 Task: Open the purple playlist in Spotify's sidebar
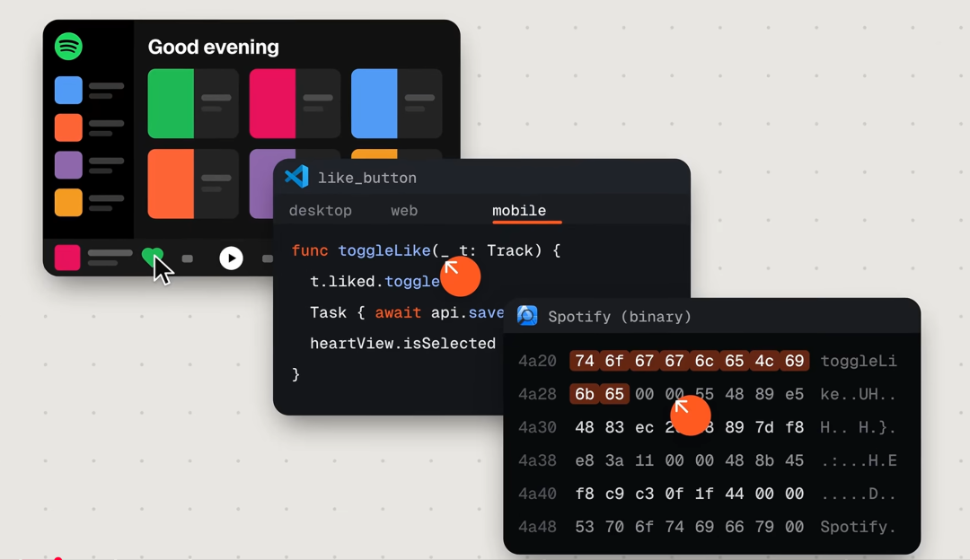pos(89,165)
